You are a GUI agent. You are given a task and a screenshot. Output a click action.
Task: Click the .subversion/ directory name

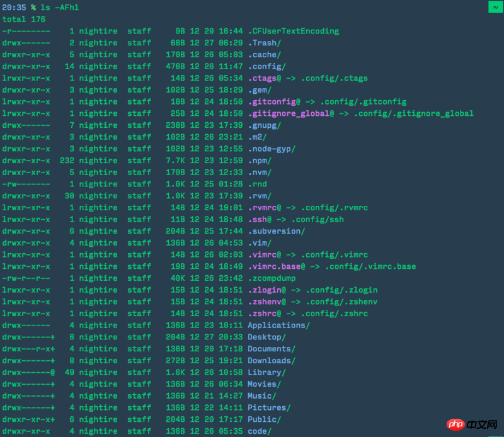coord(276,231)
